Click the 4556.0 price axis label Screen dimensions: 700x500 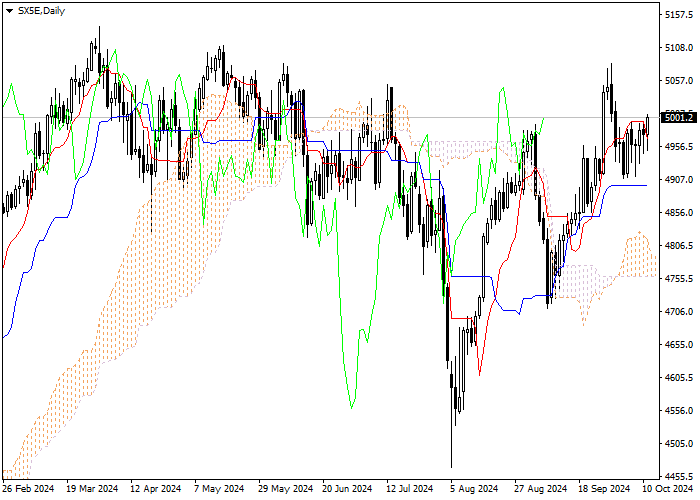pyautogui.click(x=679, y=411)
